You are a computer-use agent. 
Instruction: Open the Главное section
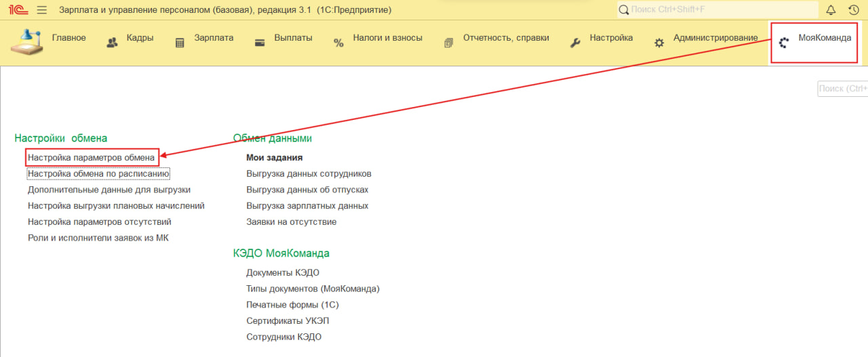tap(68, 38)
